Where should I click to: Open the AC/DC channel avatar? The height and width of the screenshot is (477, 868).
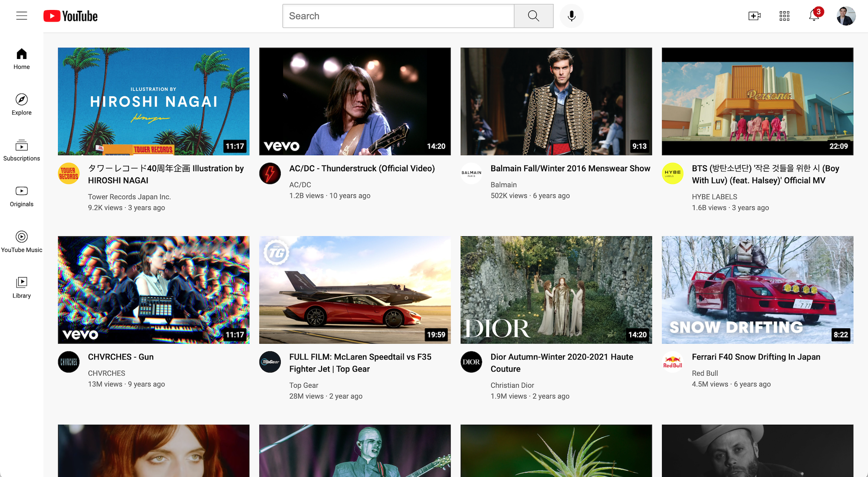click(270, 173)
